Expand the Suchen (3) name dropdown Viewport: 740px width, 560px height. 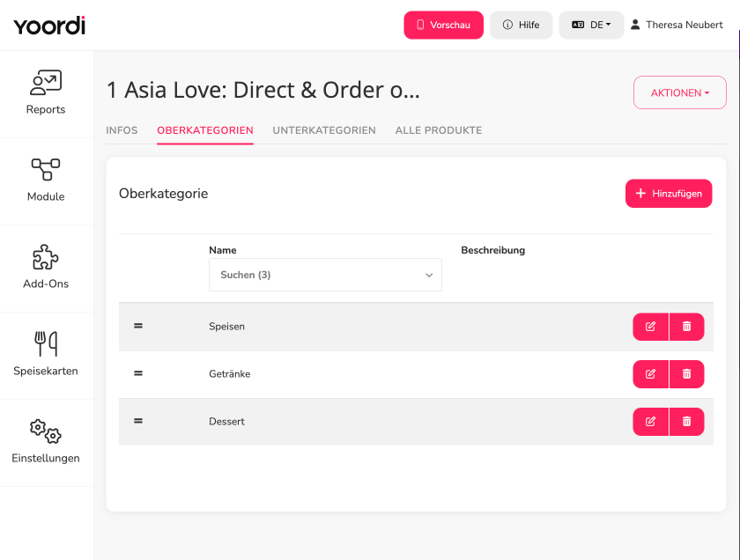(325, 275)
